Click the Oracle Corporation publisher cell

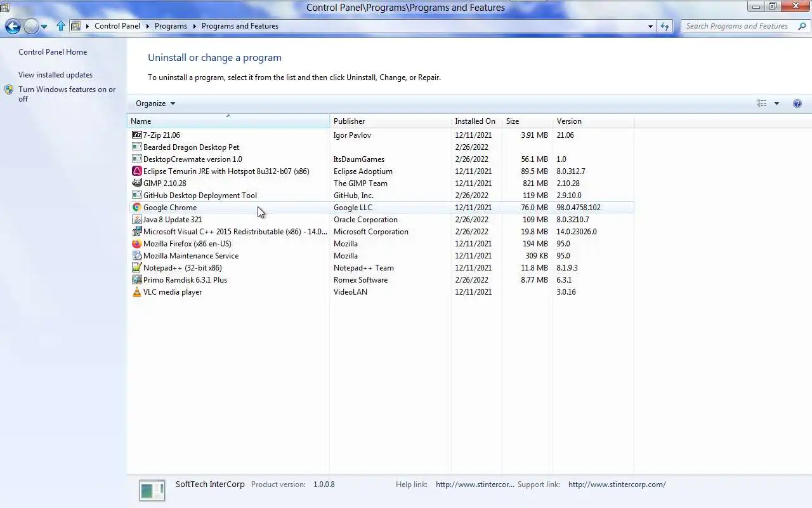(x=365, y=219)
